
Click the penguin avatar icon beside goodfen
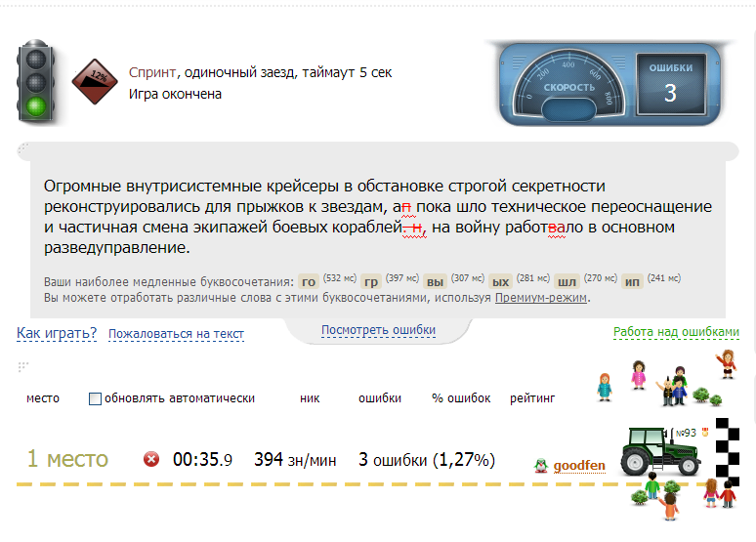click(541, 465)
